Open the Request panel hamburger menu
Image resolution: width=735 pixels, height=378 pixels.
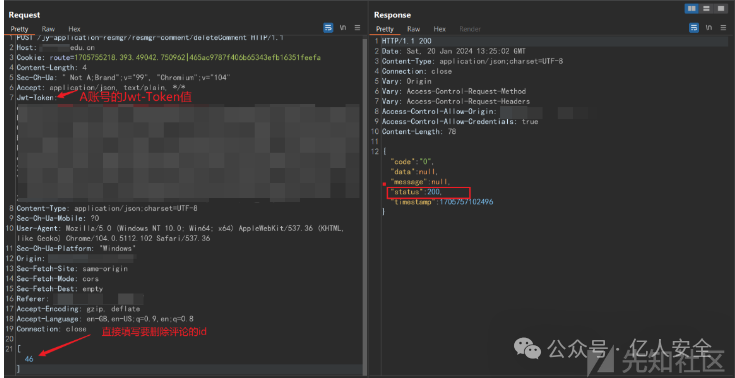[357, 28]
